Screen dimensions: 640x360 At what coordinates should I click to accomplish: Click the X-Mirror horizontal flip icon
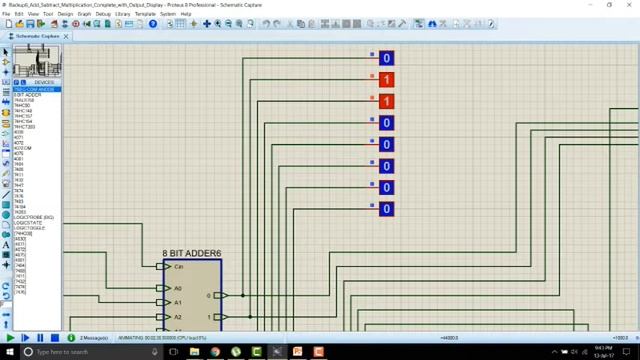click(x=6, y=315)
